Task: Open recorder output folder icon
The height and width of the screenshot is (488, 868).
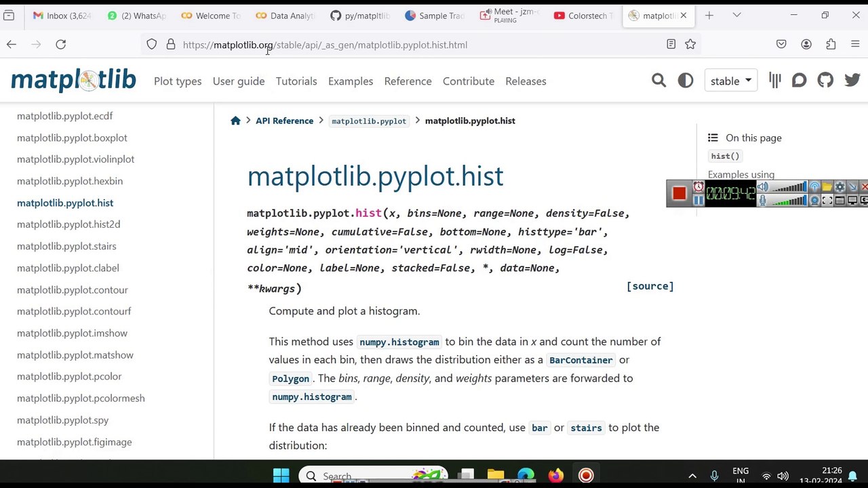Action: (x=827, y=187)
